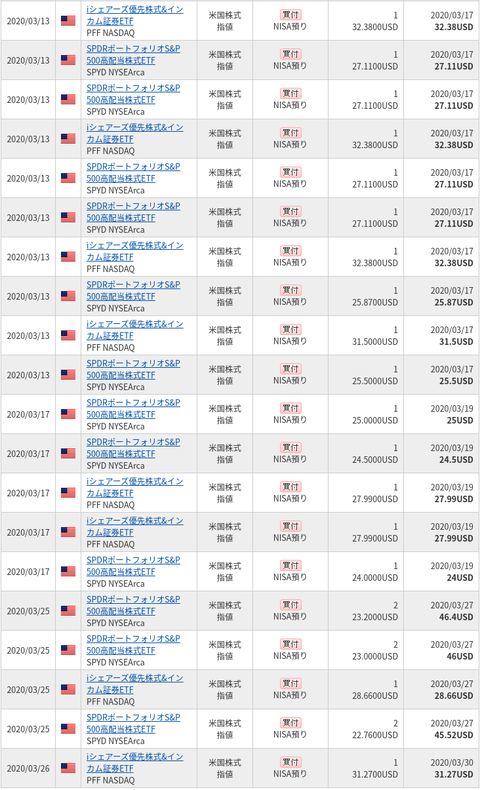Click the US flag icon in the 24USD row
Screen dimensions: 480x790
pyautogui.click(x=68, y=571)
